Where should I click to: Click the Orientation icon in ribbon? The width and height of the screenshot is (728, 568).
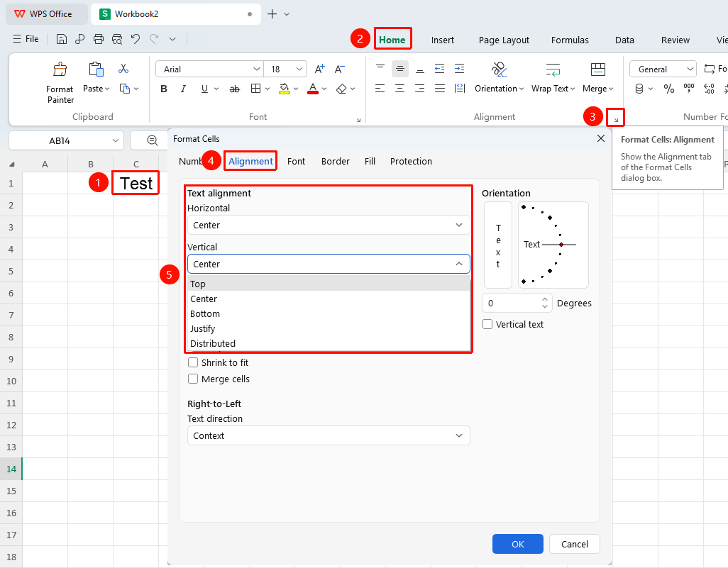click(x=499, y=69)
